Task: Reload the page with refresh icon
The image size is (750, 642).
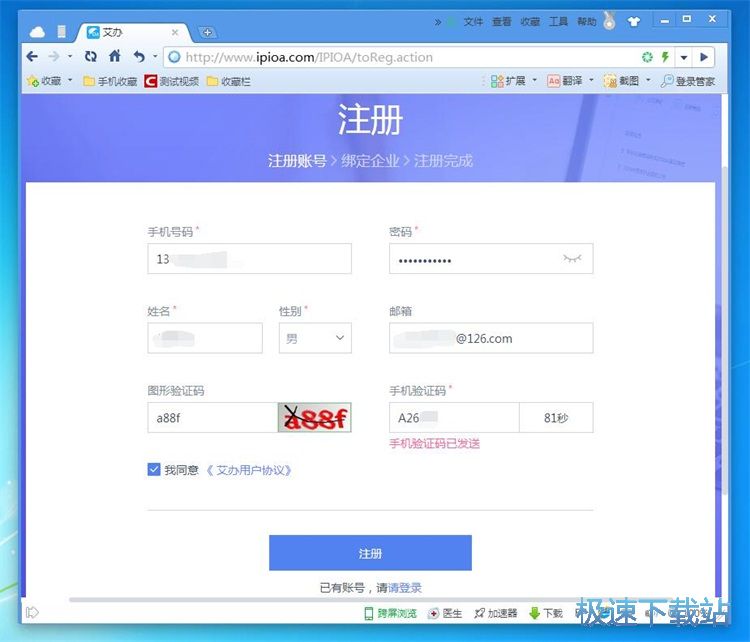Action: point(90,56)
